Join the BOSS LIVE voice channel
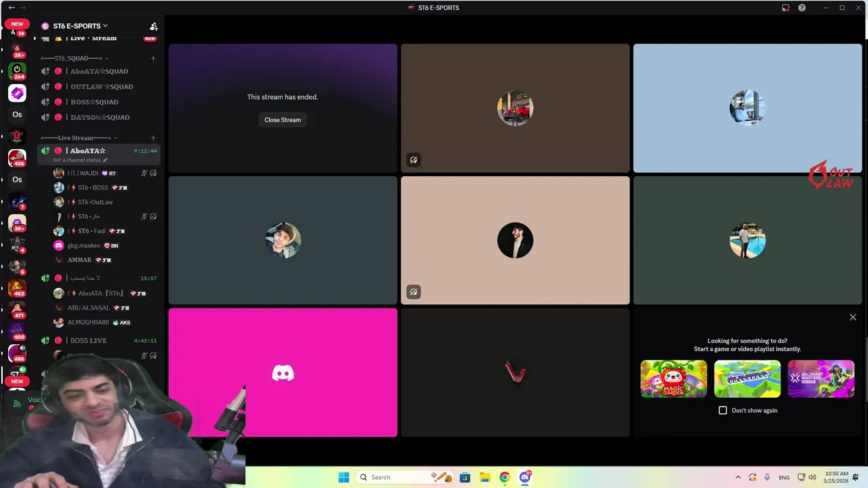868x488 pixels. tap(99, 340)
